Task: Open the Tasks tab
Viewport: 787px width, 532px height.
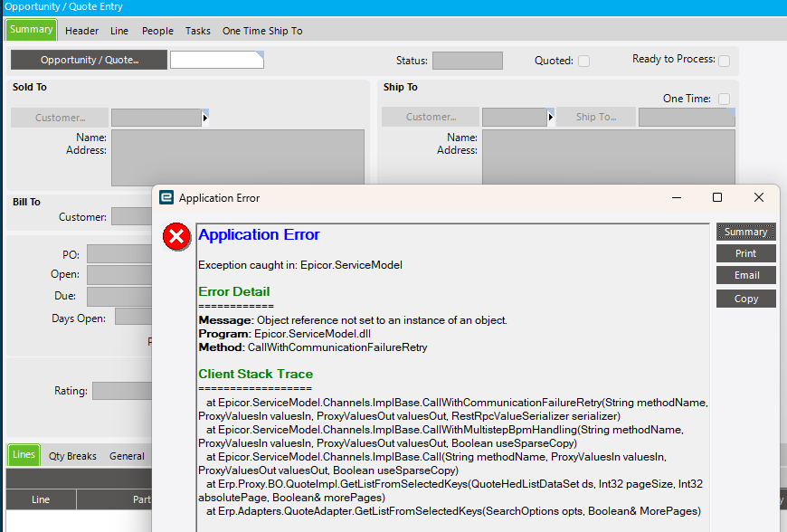Action: click(x=198, y=31)
